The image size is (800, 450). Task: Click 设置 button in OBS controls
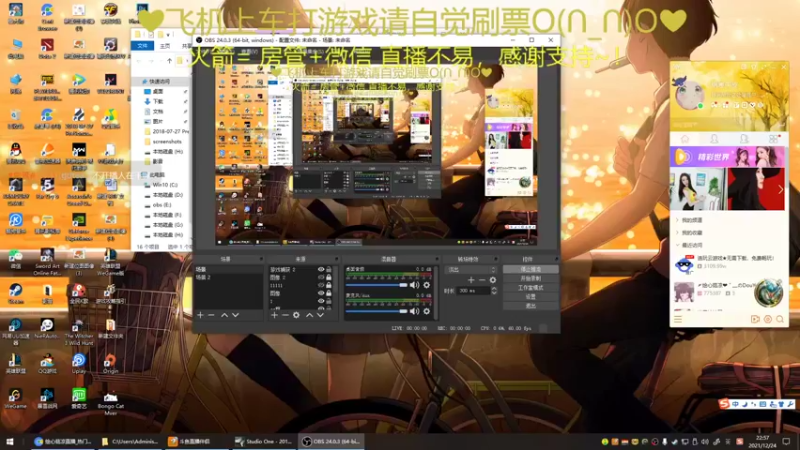(531, 297)
